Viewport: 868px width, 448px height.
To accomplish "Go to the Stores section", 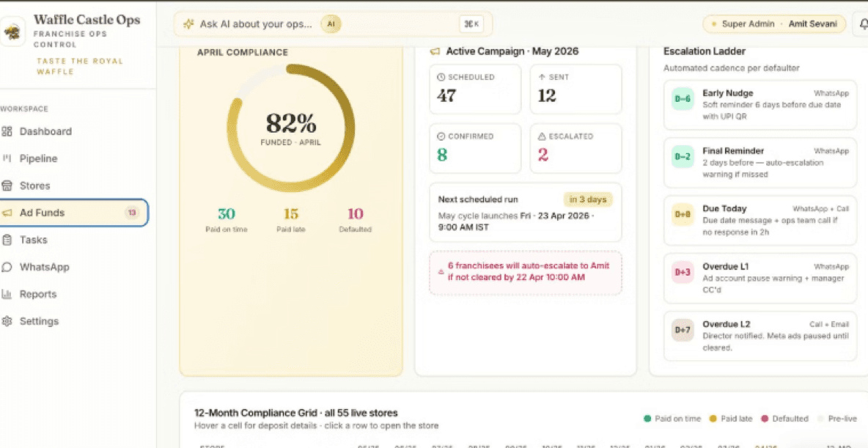I will point(74,186).
